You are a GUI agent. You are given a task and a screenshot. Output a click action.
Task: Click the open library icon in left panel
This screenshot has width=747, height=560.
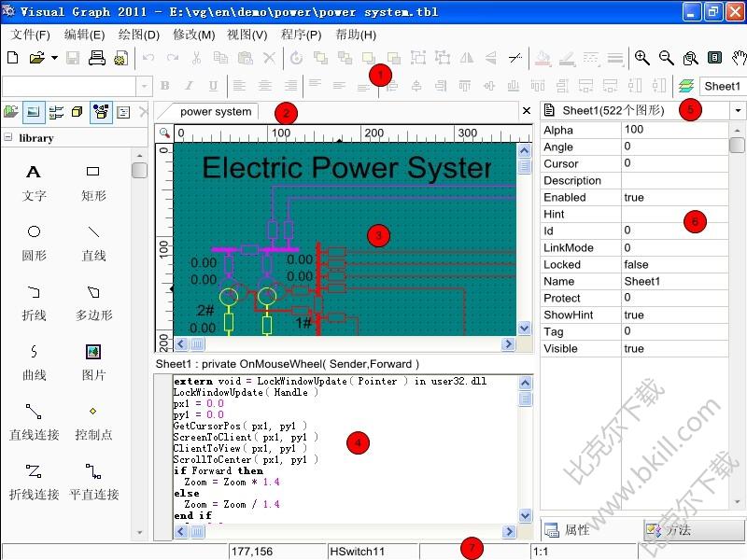(x=10, y=112)
